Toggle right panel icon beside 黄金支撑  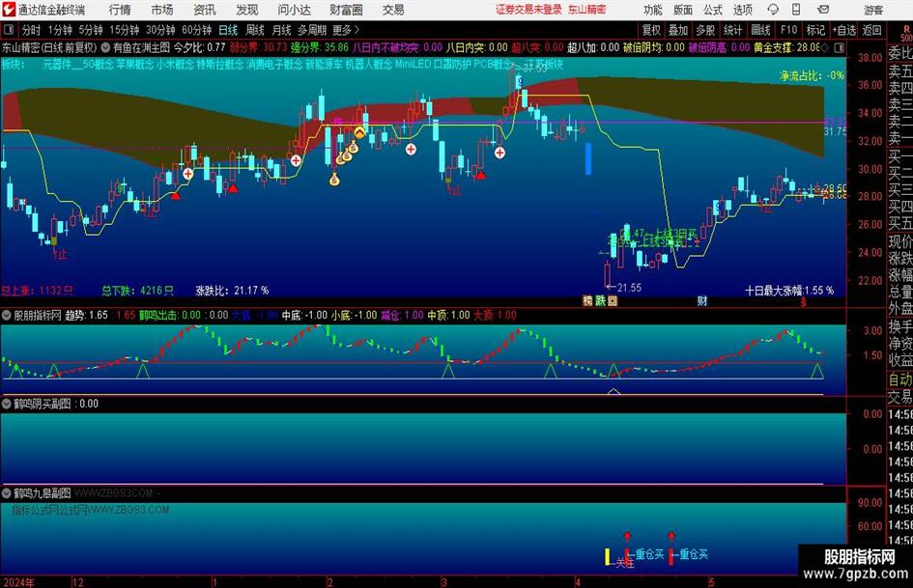[x=839, y=47]
